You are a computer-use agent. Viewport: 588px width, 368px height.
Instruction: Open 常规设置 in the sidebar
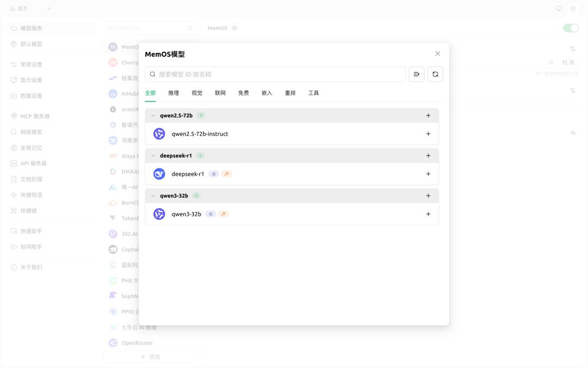tap(51, 64)
